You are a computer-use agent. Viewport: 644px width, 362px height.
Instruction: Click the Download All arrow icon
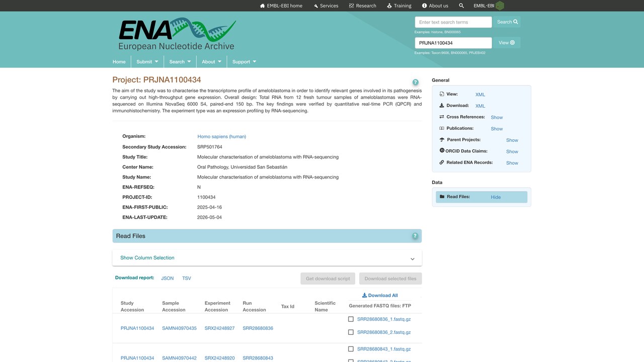click(364, 295)
